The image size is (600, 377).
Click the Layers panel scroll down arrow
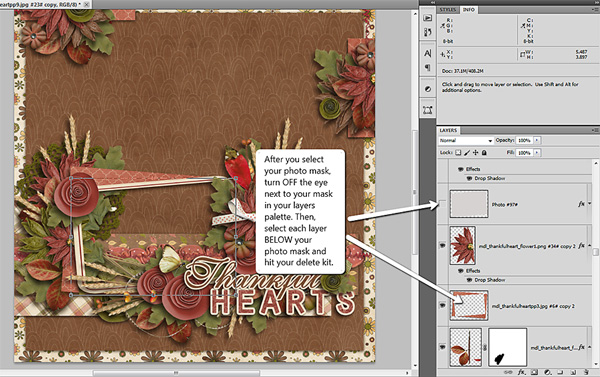[596, 364]
